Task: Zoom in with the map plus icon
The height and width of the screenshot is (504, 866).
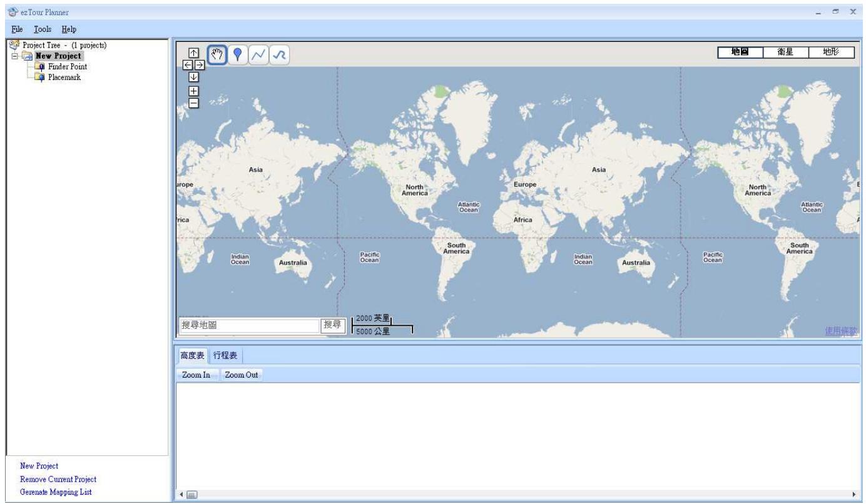Action: [195, 91]
